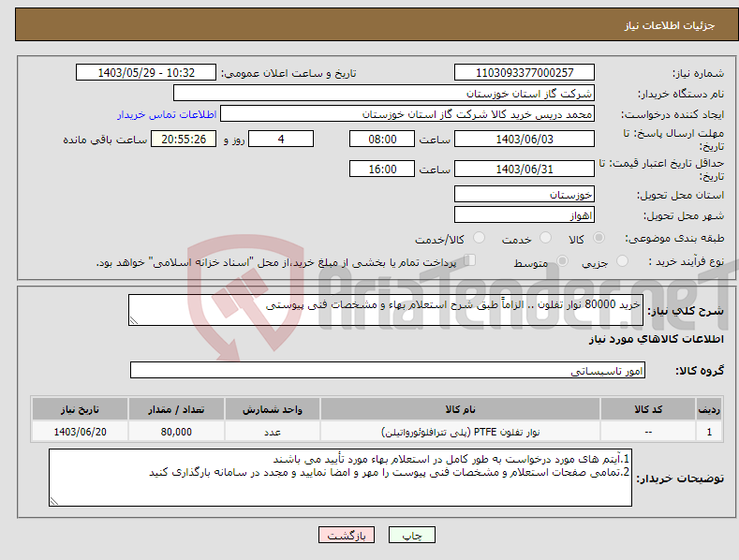739x560 pixels.
Task: Click the page title جزئیات اطلاعات نیاز
Action: (x=670, y=25)
